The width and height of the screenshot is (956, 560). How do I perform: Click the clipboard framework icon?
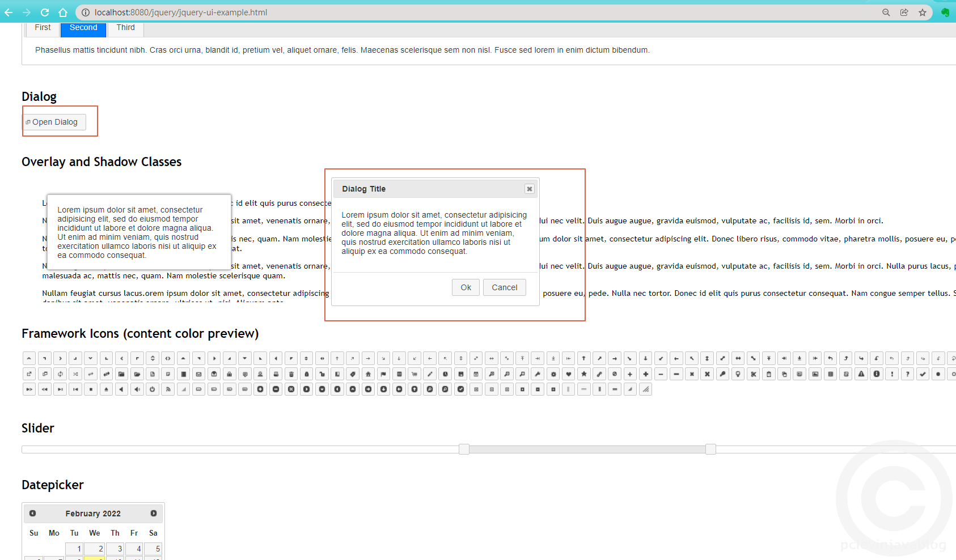click(769, 374)
